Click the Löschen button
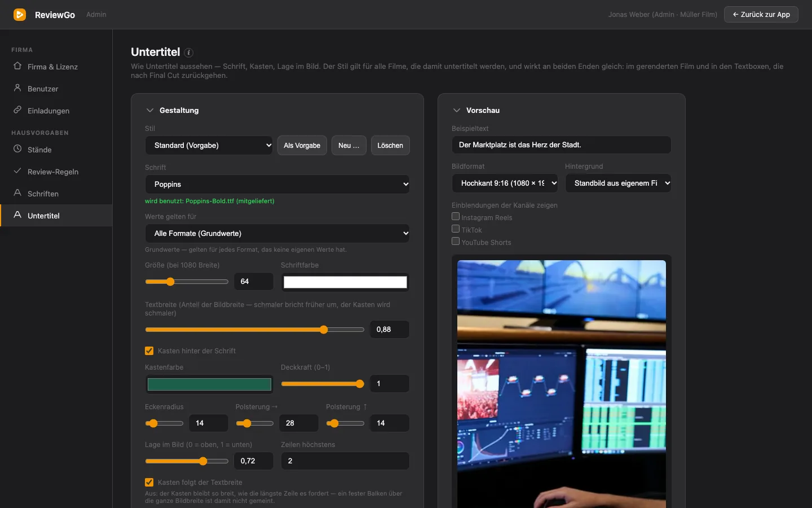This screenshot has width=812, height=508. click(x=390, y=146)
